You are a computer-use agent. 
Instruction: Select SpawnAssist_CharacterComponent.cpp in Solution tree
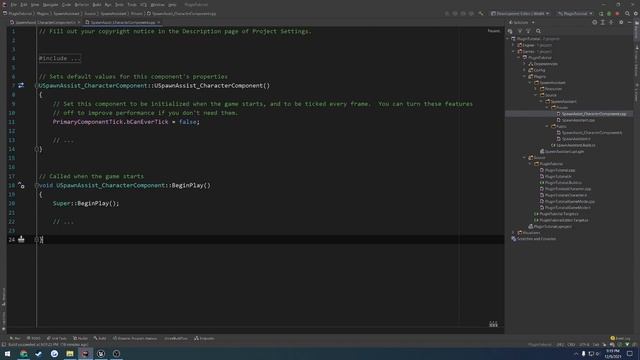point(591,114)
